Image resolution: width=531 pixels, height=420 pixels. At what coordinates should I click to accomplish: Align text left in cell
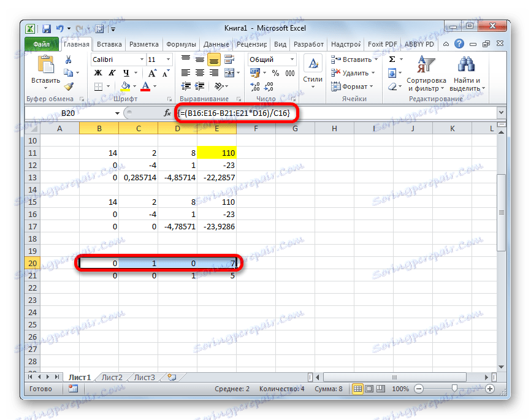[186, 73]
